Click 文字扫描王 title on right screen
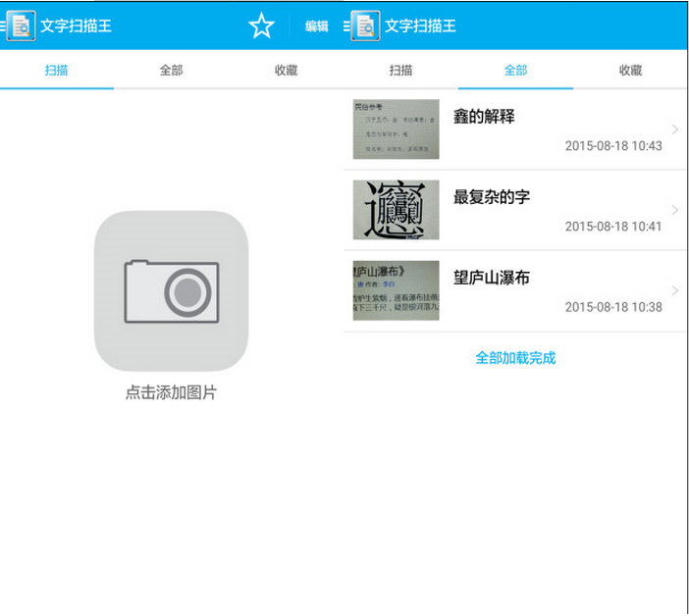The image size is (689, 616). pyautogui.click(x=420, y=26)
